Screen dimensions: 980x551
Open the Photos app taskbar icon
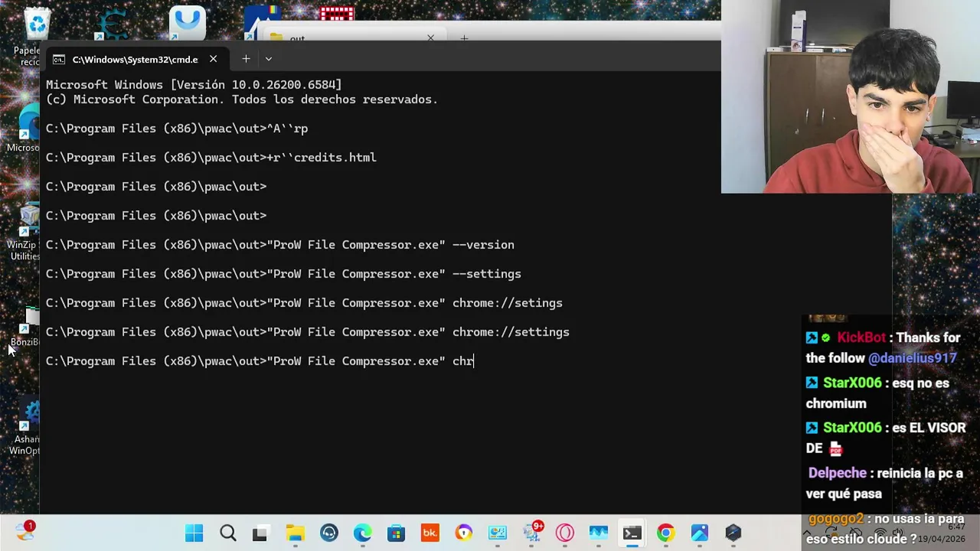[699, 533]
